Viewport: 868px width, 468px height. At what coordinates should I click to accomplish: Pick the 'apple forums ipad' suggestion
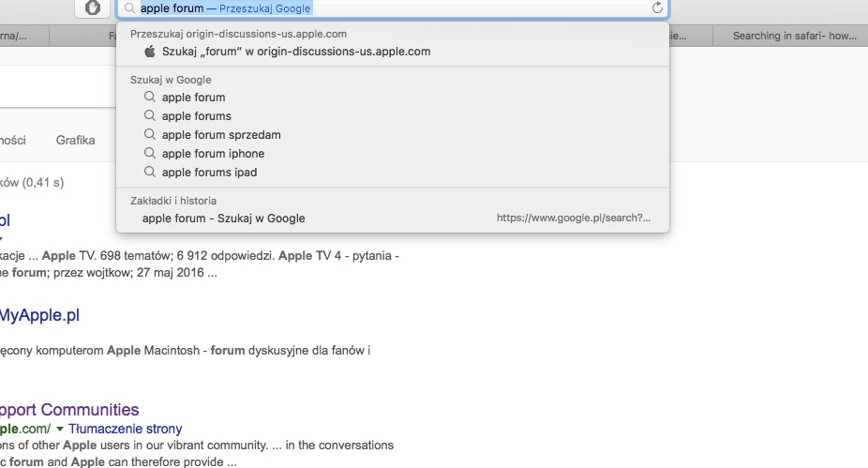pyautogui.click(x=393, y=173)
